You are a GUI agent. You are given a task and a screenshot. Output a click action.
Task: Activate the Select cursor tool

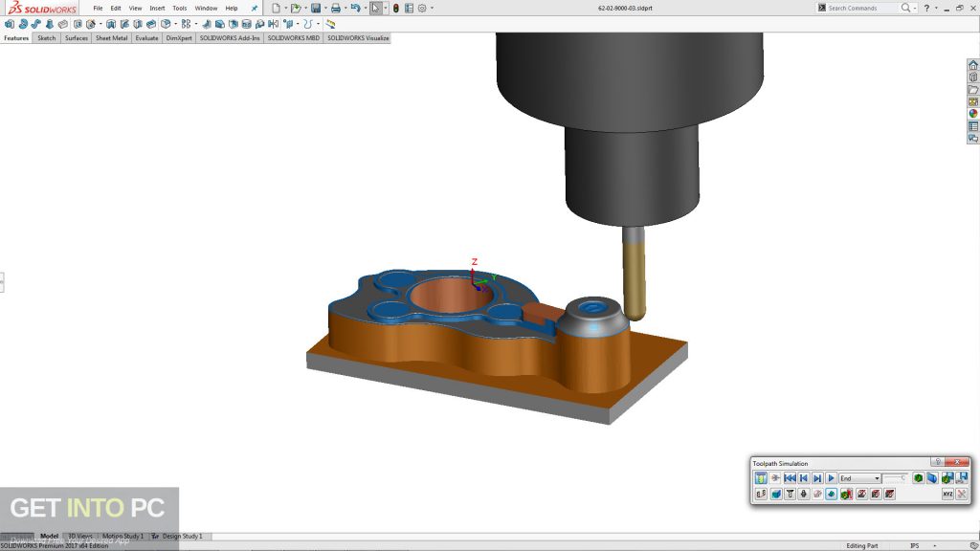click(375, 8)
